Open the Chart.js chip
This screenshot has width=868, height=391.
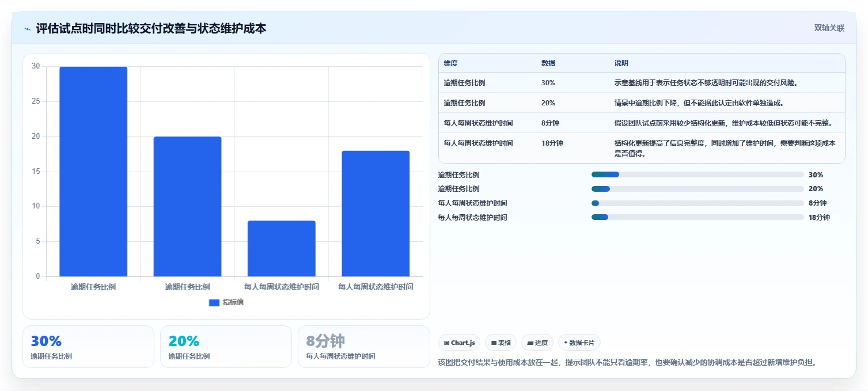click(x=459, y=343)
